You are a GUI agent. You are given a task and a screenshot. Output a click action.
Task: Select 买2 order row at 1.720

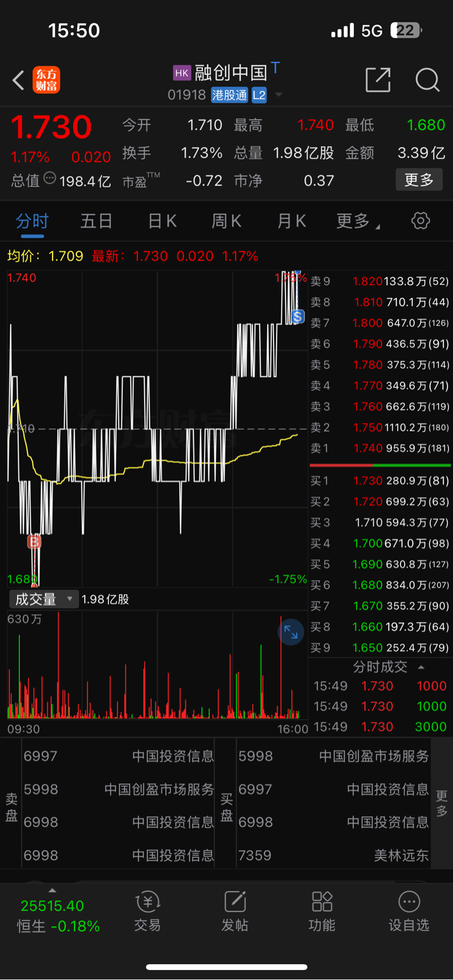[380, 502]
